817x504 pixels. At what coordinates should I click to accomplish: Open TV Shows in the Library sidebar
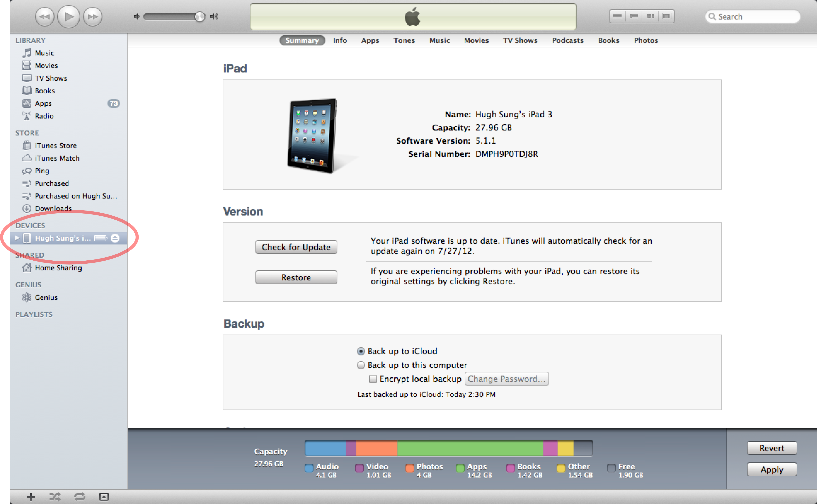tap(68, 78)
